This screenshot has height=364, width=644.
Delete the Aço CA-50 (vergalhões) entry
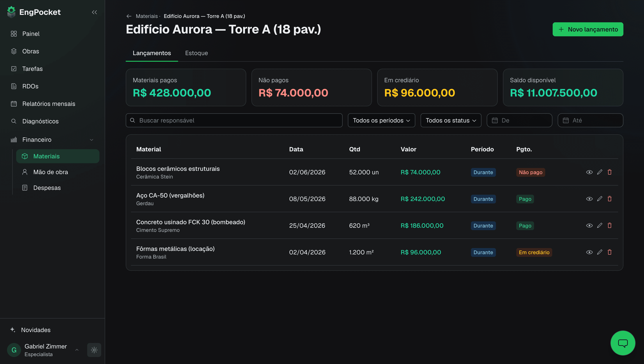(610, 199)
